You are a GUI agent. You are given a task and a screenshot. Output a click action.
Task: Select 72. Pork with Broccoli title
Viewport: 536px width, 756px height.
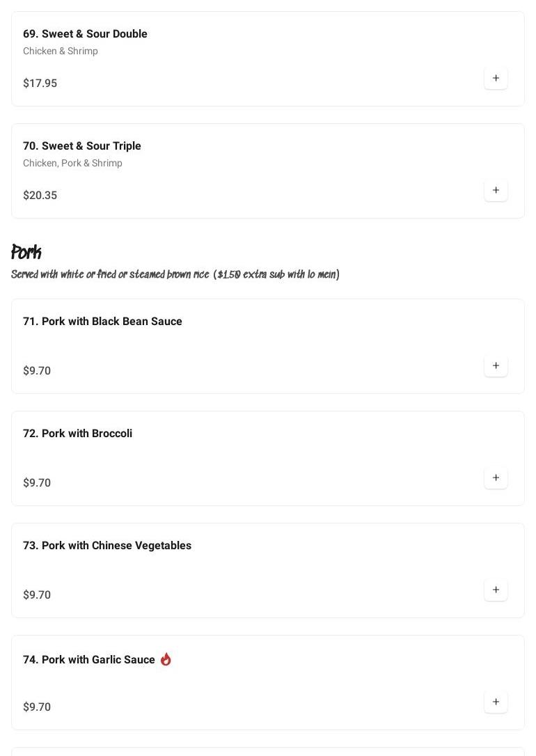(x=77, y=434)
